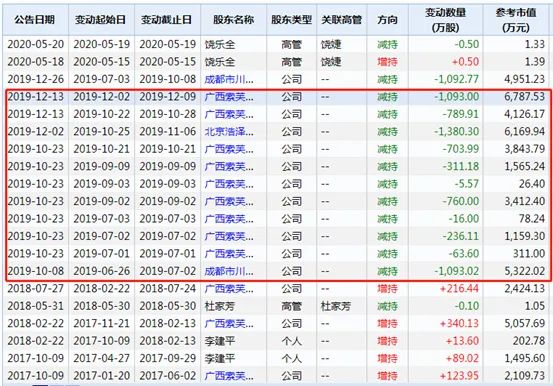Select the change amount -1,380.30
The height and width of the screenshot is (386, 553).
pos(457,132)
